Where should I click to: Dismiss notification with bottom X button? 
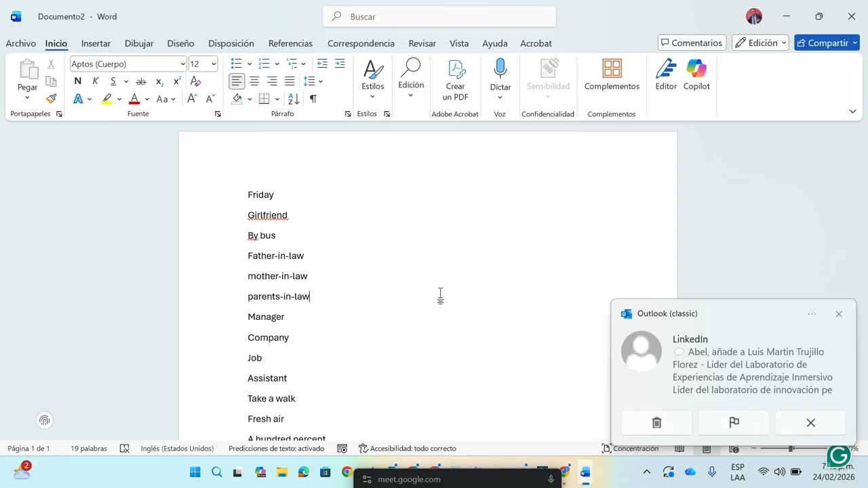810,423
